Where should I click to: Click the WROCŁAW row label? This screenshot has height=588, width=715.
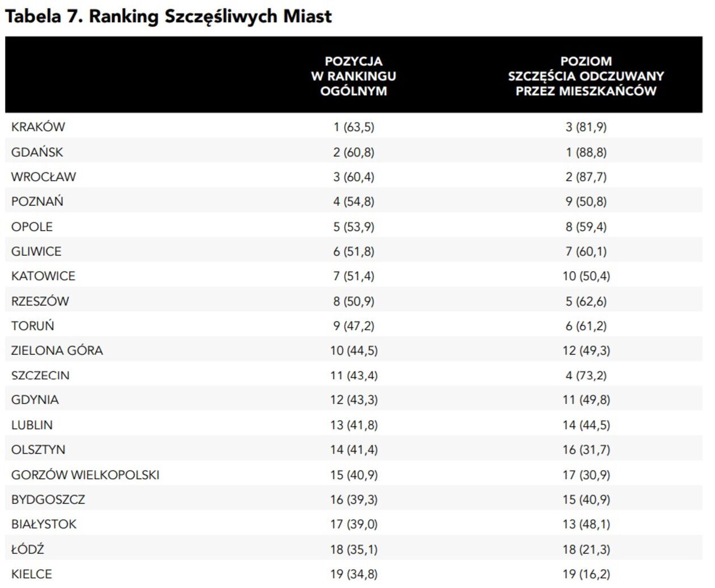[x=43, y=177]
